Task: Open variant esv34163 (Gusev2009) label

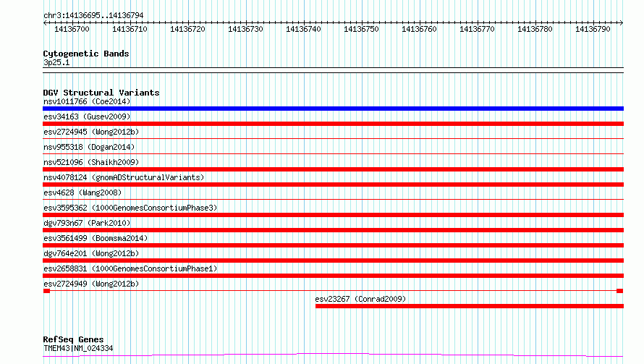Action: [x=87, y=117]
